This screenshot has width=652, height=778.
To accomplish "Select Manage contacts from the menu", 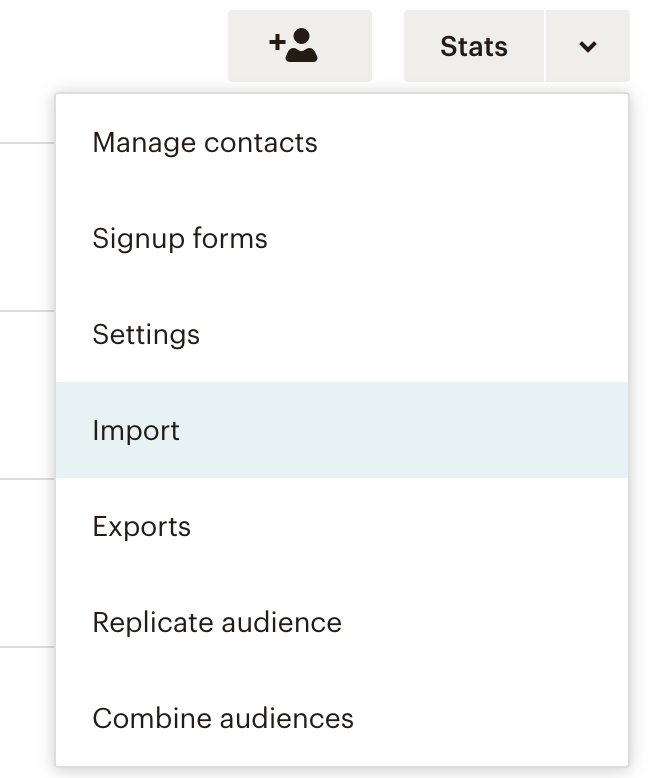I will (x=205, y=143).
